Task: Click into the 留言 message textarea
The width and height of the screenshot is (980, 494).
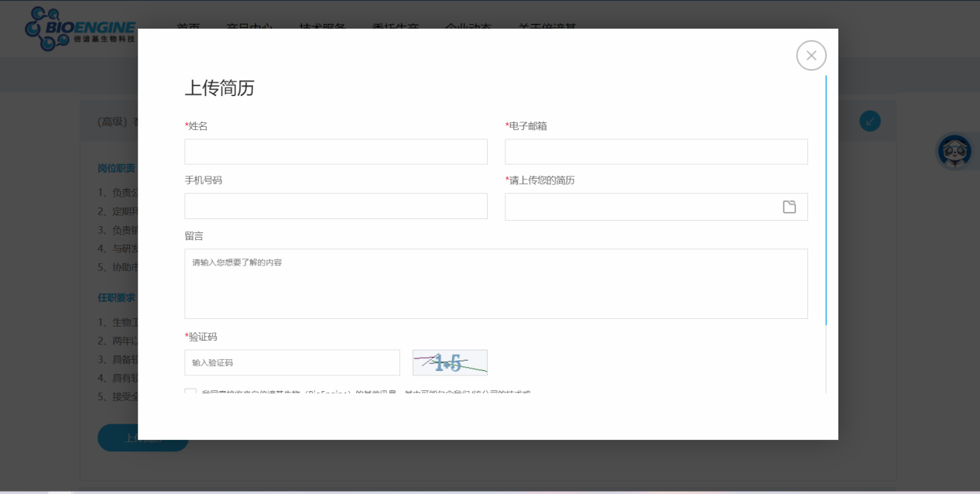Action: click(495, 284)
